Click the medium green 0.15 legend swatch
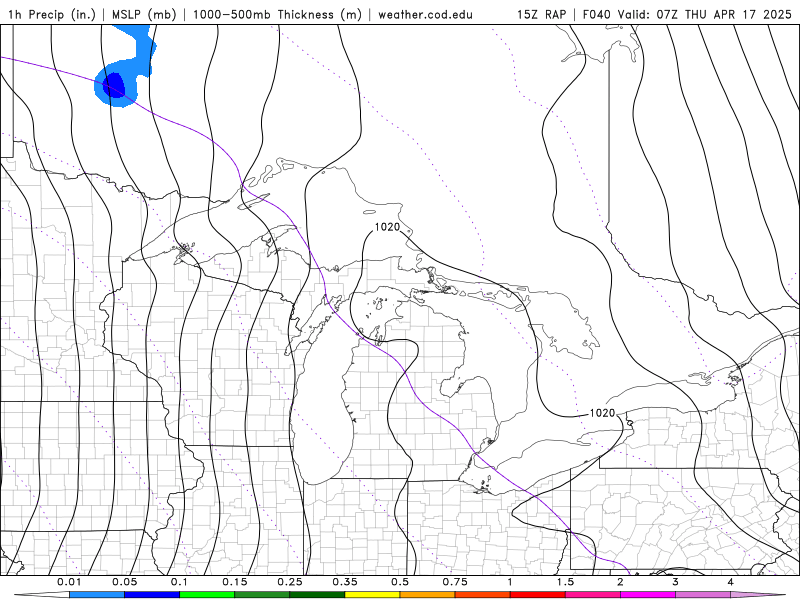800x600 pixels. pos(262,595)
